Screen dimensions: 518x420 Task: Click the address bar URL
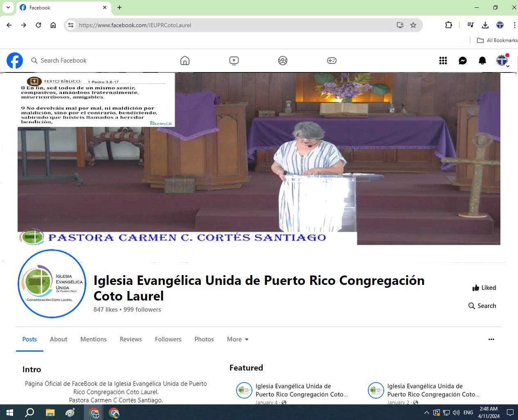(135, 25)
